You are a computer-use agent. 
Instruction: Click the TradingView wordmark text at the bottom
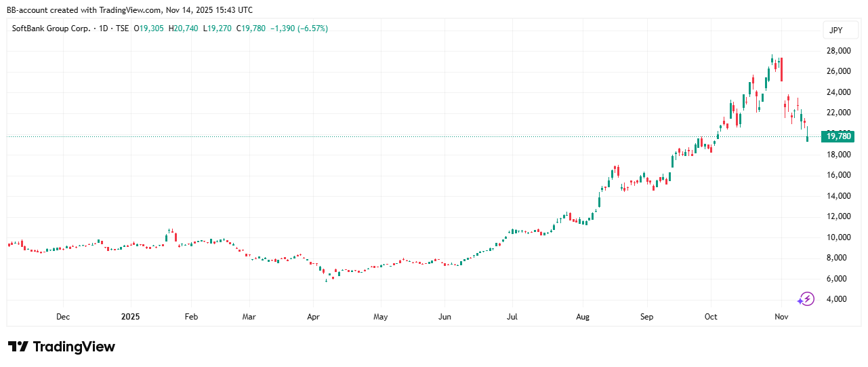(74, 347)
